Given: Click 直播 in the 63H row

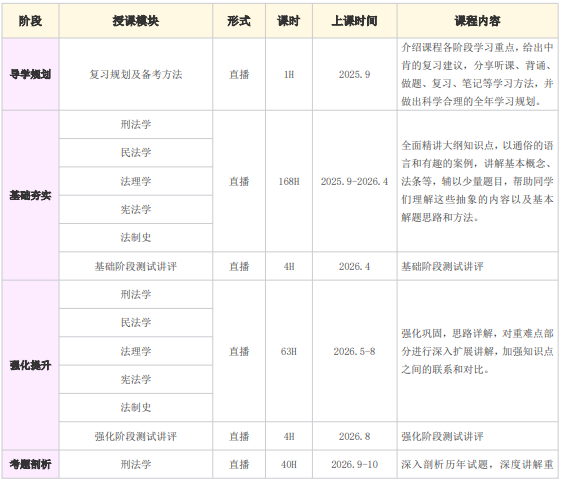Looking at the screenshot, I should point(239,351).
